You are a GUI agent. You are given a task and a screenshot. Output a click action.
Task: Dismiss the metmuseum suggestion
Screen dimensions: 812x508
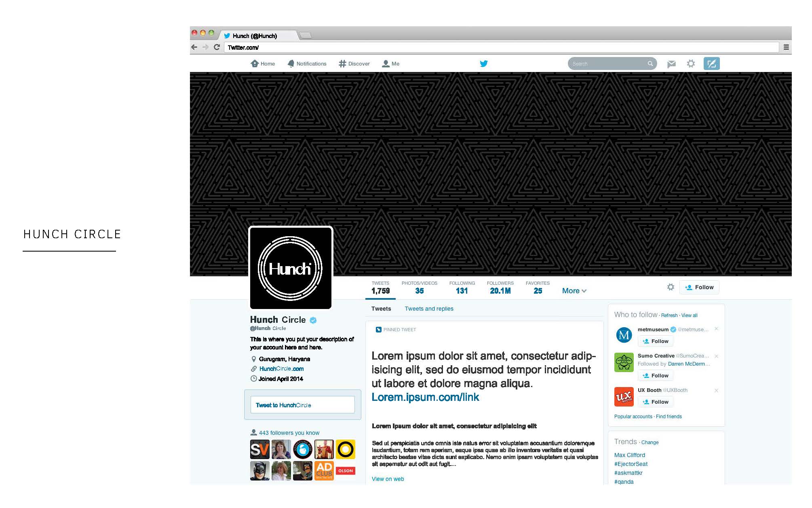pos(716,329)
